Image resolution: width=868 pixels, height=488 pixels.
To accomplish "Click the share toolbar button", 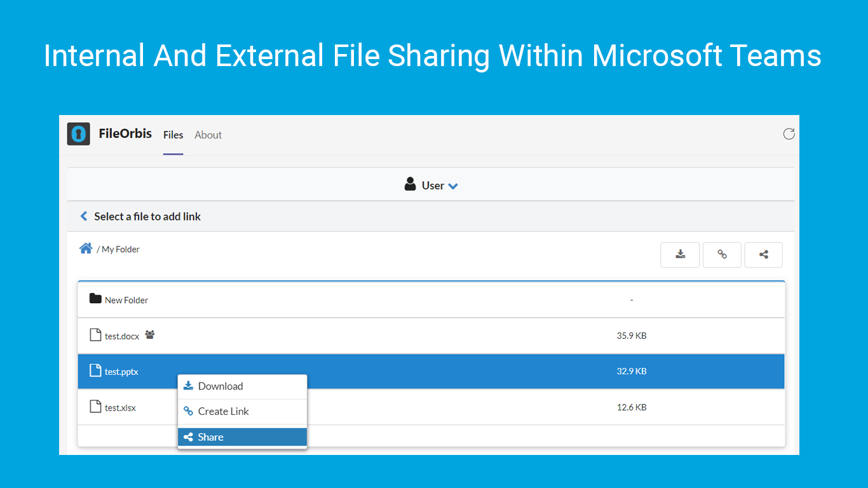I will (x=764, y=255).
